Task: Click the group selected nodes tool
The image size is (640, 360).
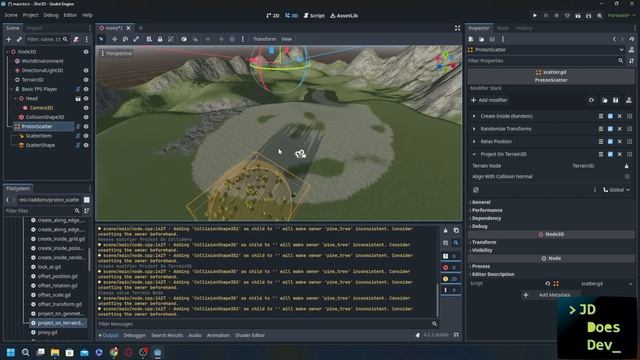Action: coord(171,39)
